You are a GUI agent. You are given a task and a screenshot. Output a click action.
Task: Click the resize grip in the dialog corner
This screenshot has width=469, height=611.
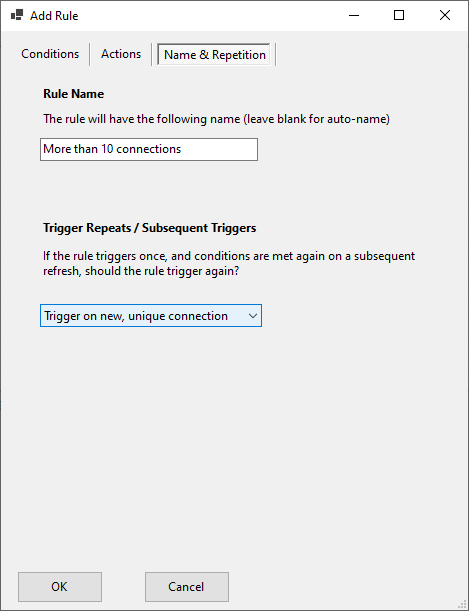click(x=462, y=604)
